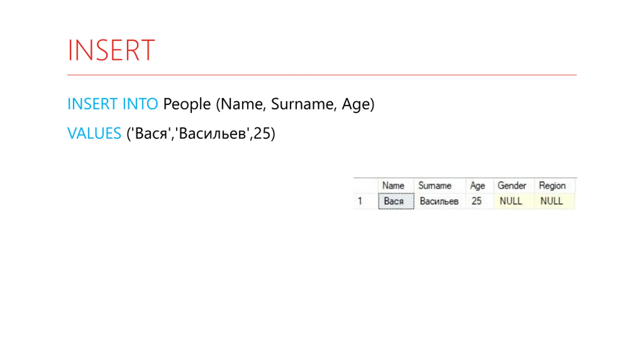Select the People table name in the query

(x=187, y=104)
